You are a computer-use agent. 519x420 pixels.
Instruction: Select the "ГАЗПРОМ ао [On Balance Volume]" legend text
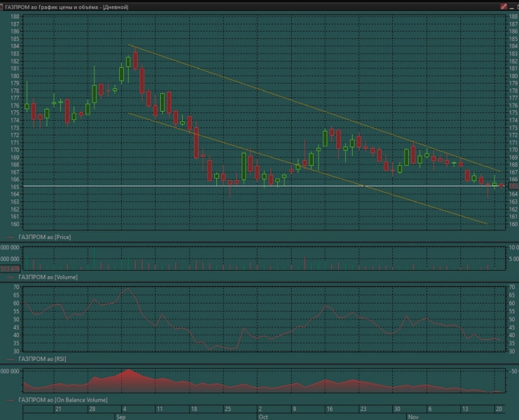coord(62,399)
